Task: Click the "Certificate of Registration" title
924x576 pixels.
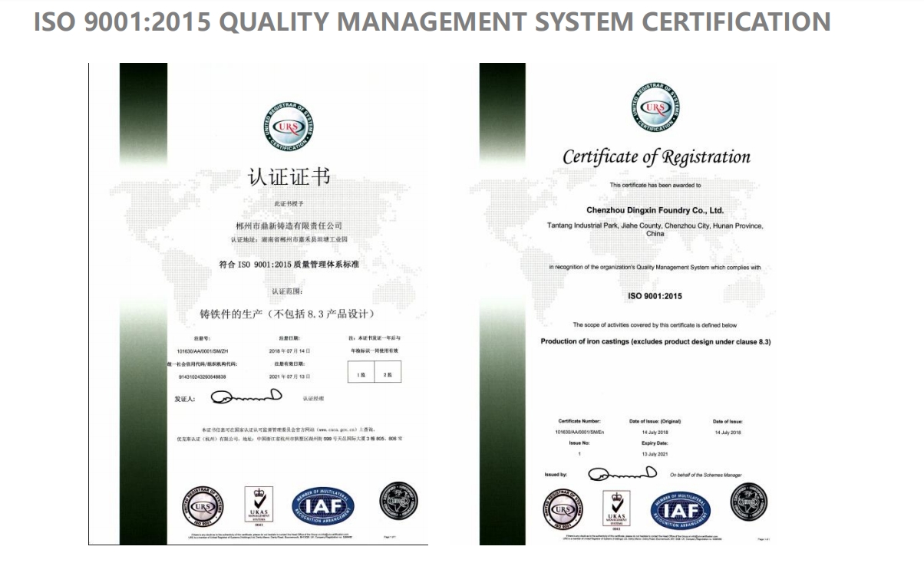Action: click(x=656, y=157)
